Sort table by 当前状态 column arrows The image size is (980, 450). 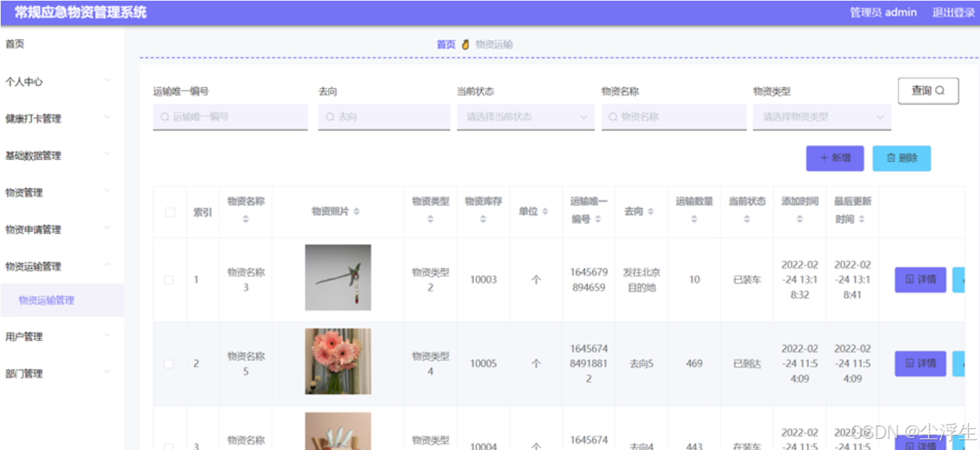[746, 219]
